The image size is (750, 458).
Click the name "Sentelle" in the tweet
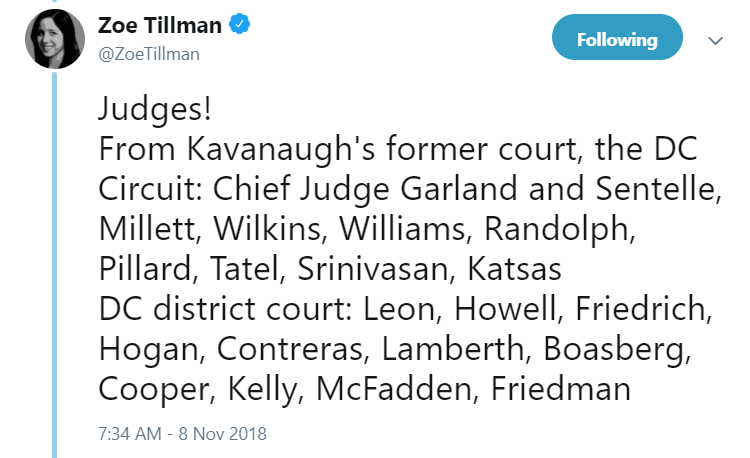pos(658,189)
